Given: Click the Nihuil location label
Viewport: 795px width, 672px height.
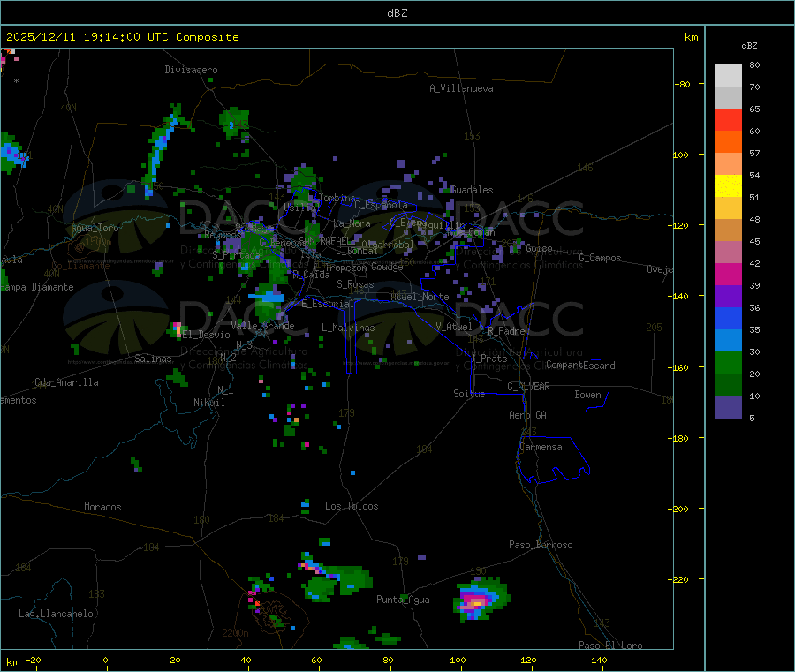Looking at the screenshot, I should [x=208, y=403].
